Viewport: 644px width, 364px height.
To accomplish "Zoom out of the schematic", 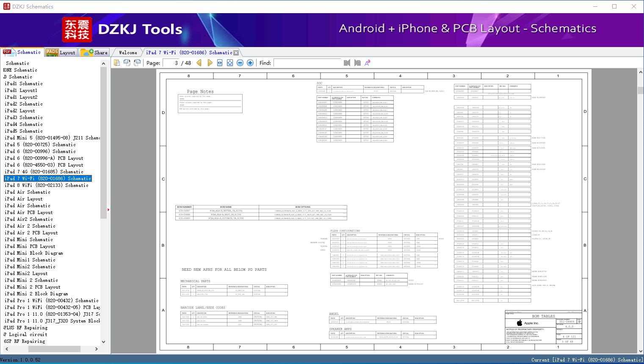I will [x=240, y=63].
